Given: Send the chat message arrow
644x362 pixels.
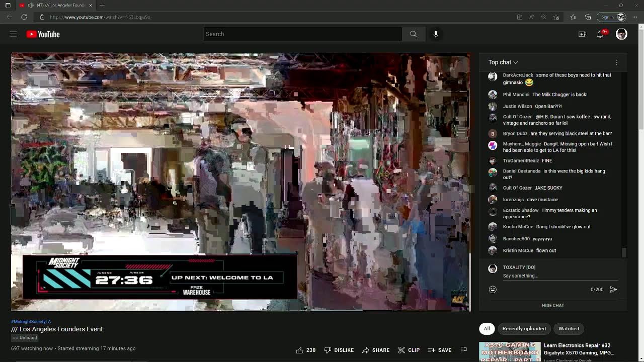Looking at the screenshot, I should click(x=613, y=290).
